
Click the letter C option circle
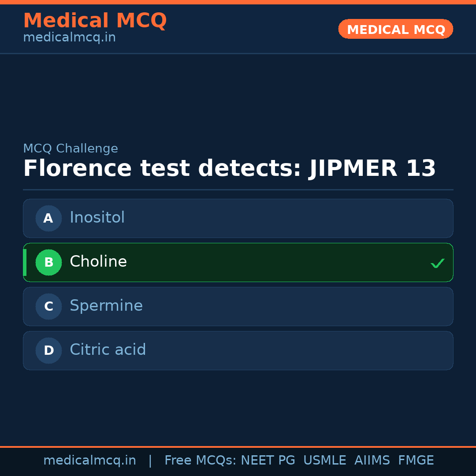48,306
